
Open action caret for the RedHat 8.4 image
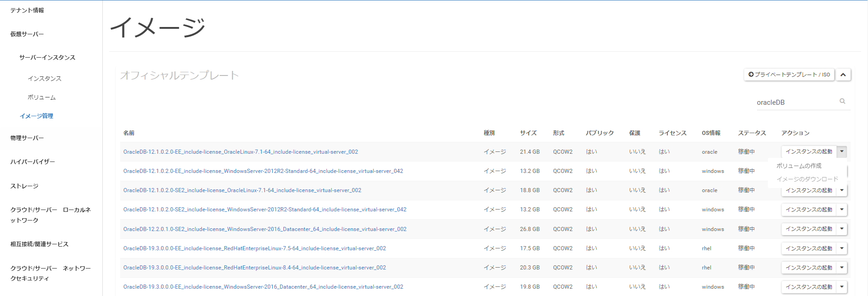[x=842, y=268]
